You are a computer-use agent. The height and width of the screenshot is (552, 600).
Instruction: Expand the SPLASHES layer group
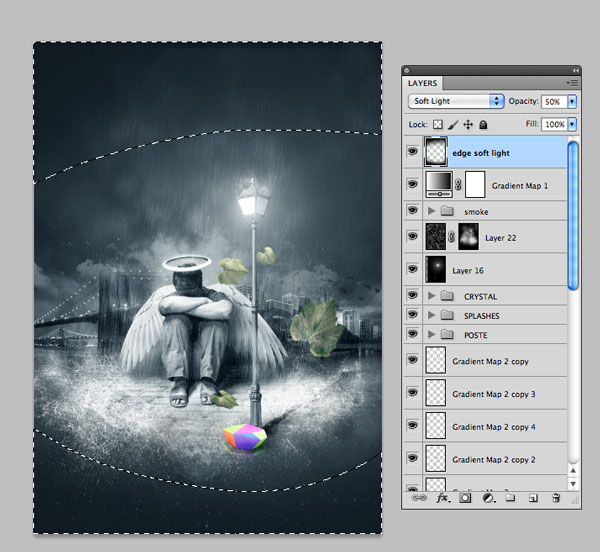pos(432,316)
